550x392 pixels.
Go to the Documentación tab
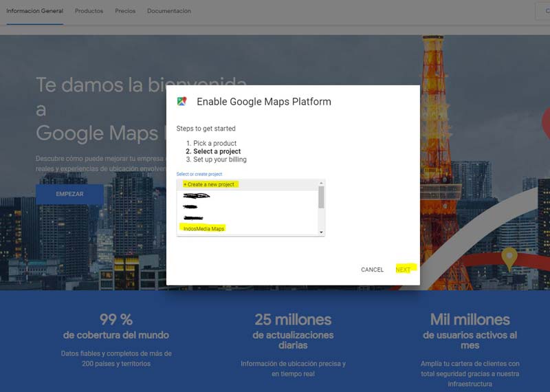pyautogui.click(x=169, y=11)
